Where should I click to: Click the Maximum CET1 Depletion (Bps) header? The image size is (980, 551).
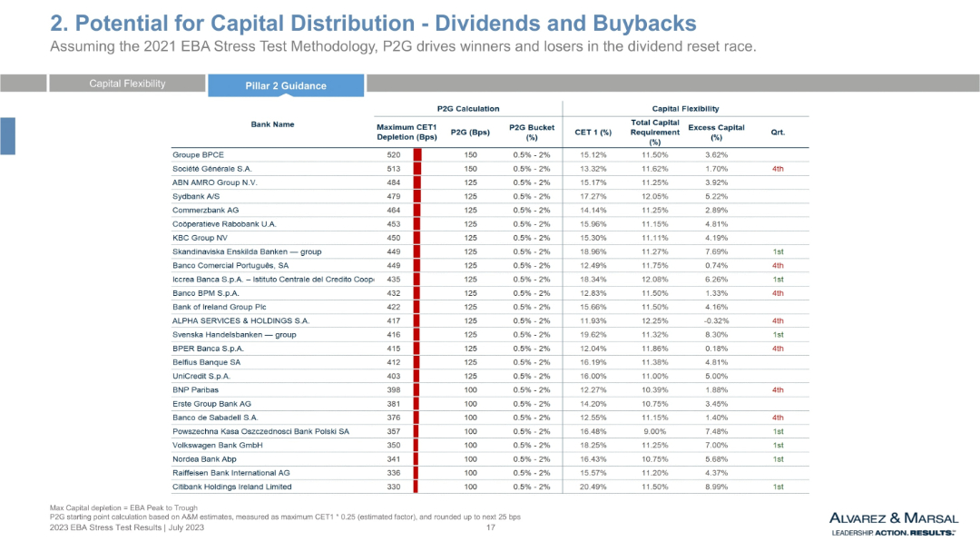pos(407,132)
